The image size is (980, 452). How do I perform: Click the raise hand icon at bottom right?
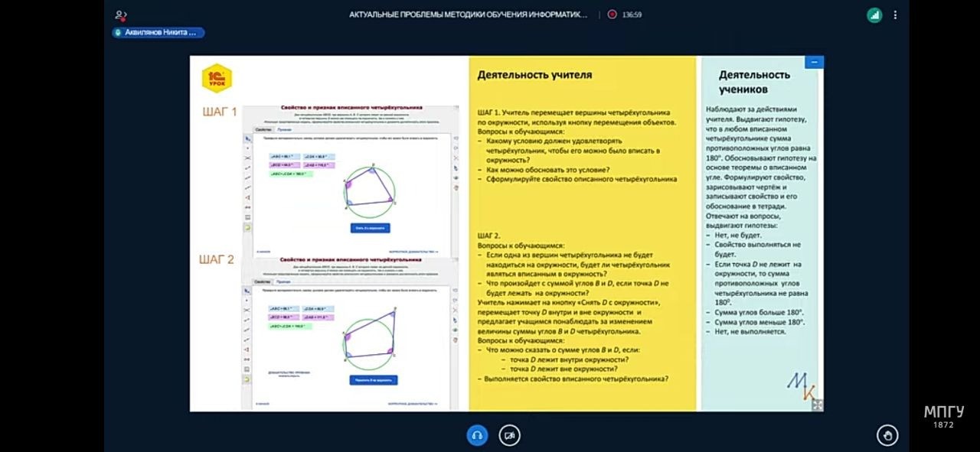pos(887,434)
